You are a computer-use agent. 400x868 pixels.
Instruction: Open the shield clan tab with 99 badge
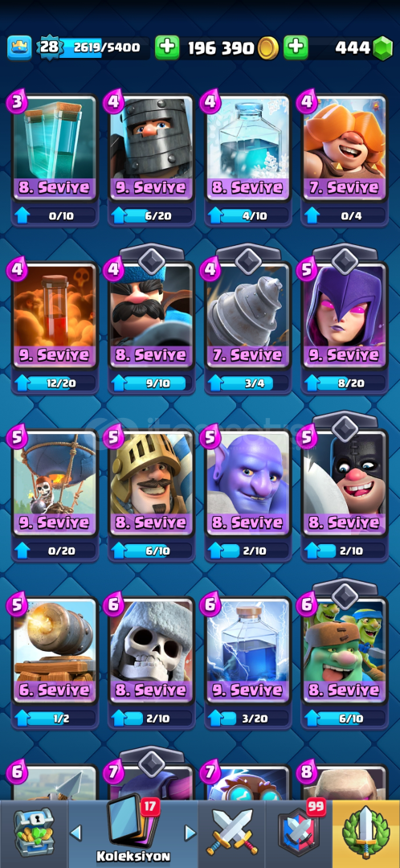[299, 833]
